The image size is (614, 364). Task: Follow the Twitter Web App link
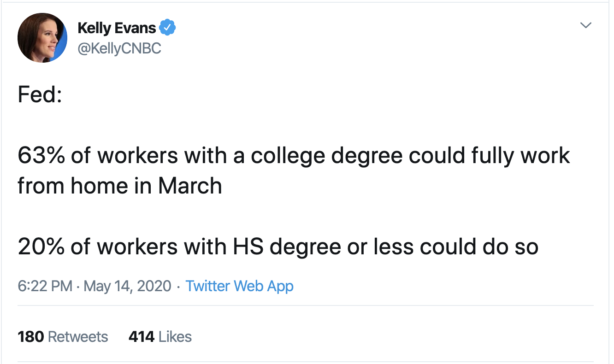[239, 286]
